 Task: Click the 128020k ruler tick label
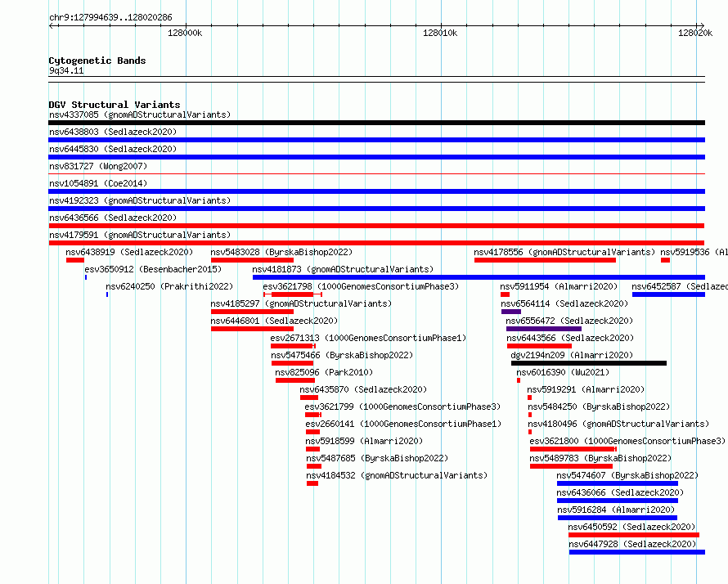click(695, 33)
